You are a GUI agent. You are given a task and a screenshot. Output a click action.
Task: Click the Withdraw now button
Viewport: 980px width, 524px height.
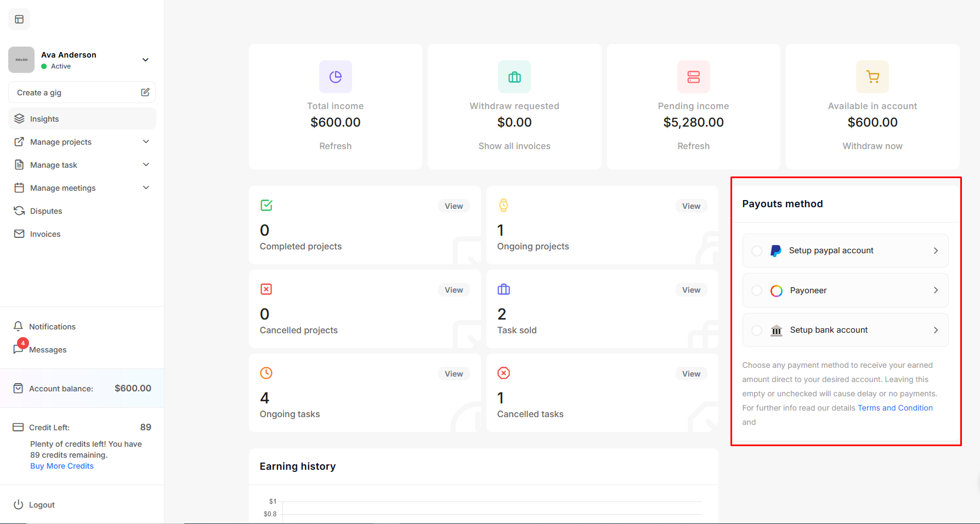(x=872, y=146)
